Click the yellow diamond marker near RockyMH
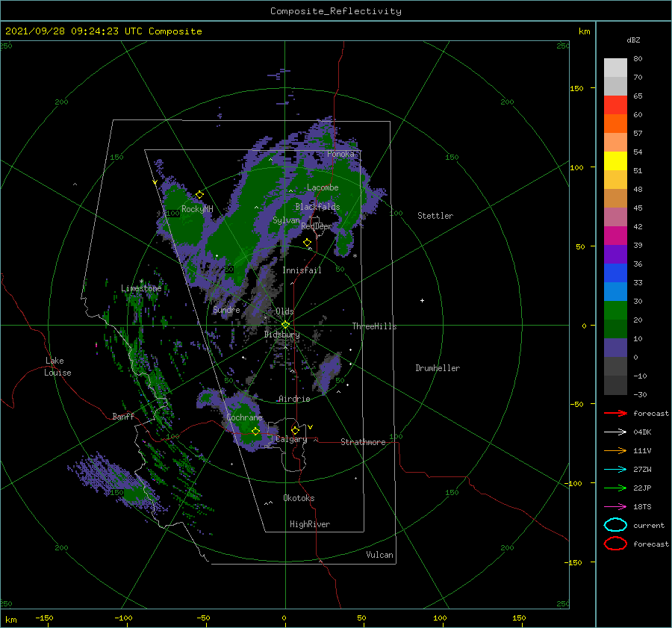672x628 pixels. 199,195
